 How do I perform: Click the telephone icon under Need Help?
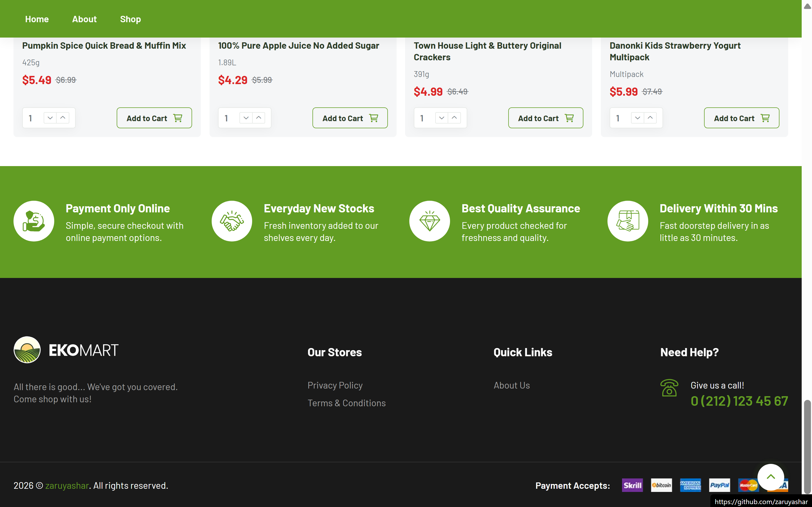click(669, 388)
